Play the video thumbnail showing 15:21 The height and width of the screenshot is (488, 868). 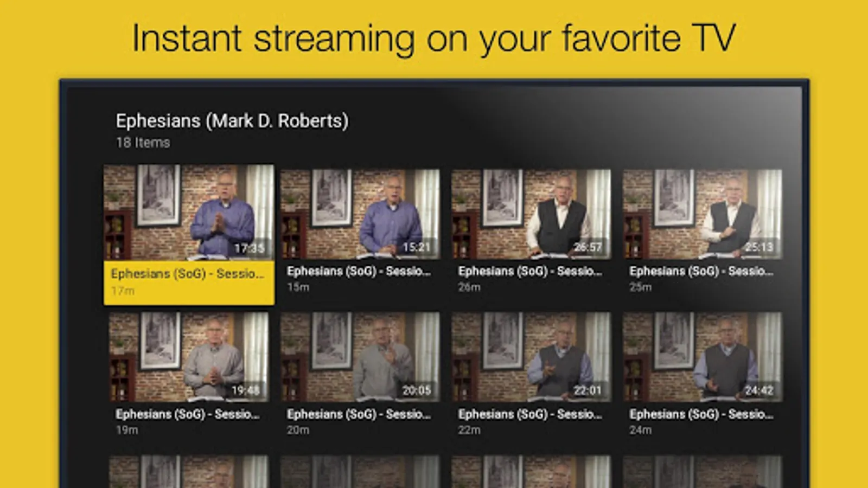pos(360,214)
